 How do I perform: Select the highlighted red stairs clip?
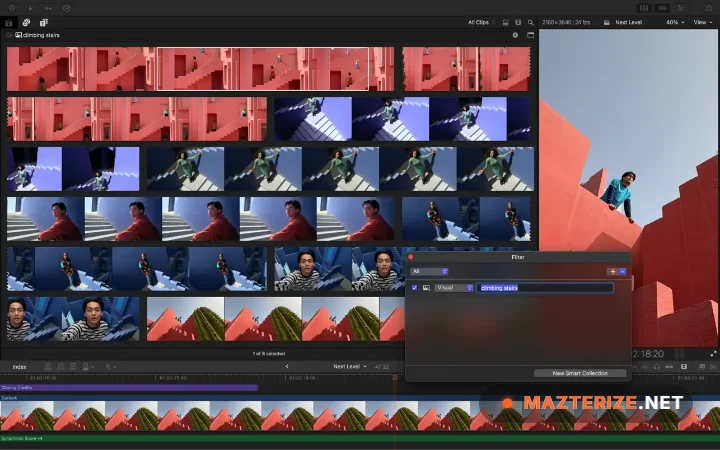263,69
